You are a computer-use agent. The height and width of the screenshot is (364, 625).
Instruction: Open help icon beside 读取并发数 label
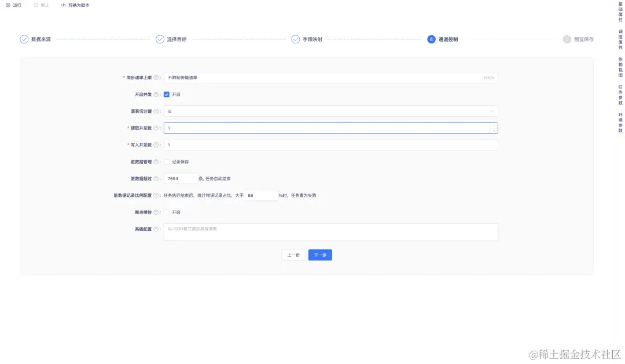(x=156, y=128)
